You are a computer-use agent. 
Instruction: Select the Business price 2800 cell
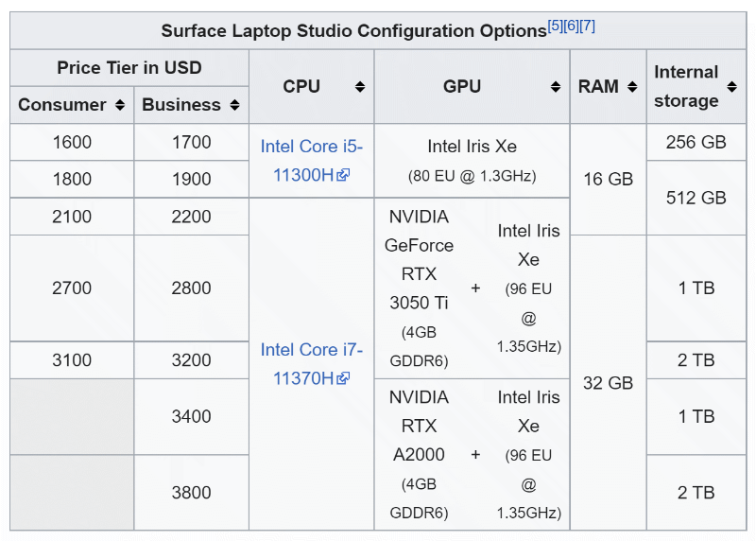click(x=192, y=288)
